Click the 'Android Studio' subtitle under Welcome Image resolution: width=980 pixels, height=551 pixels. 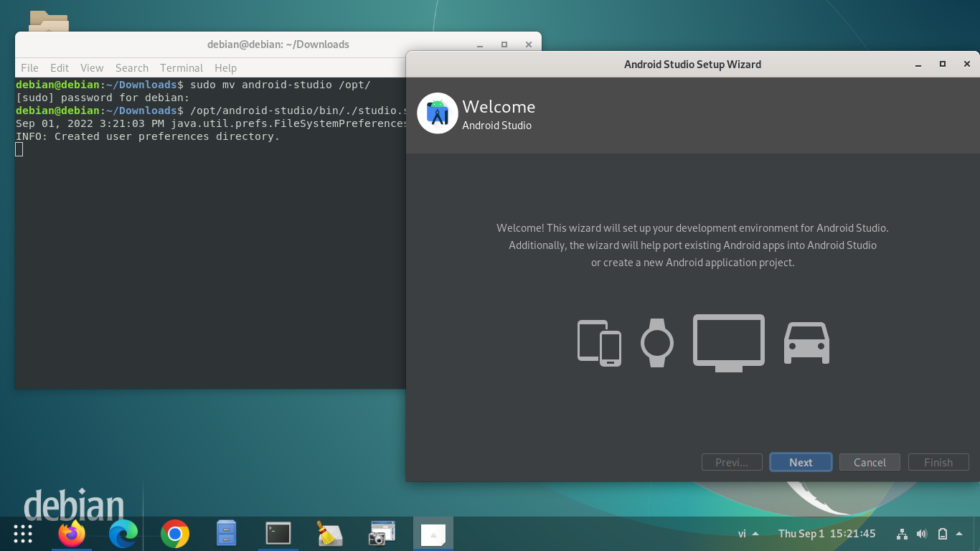coord(496,126)
